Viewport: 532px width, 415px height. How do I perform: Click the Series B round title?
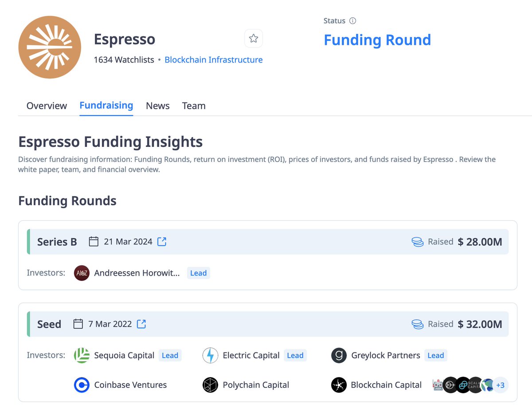point(57,242)
